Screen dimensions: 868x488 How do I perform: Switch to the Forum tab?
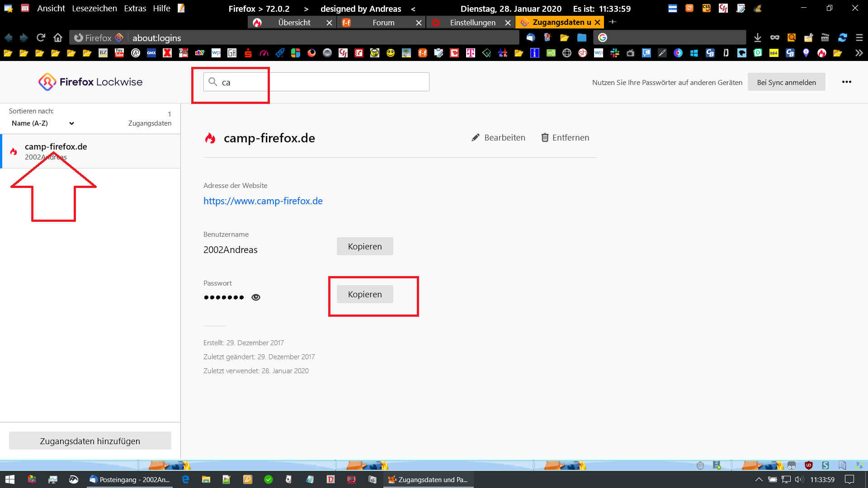(x=383, y=23)
